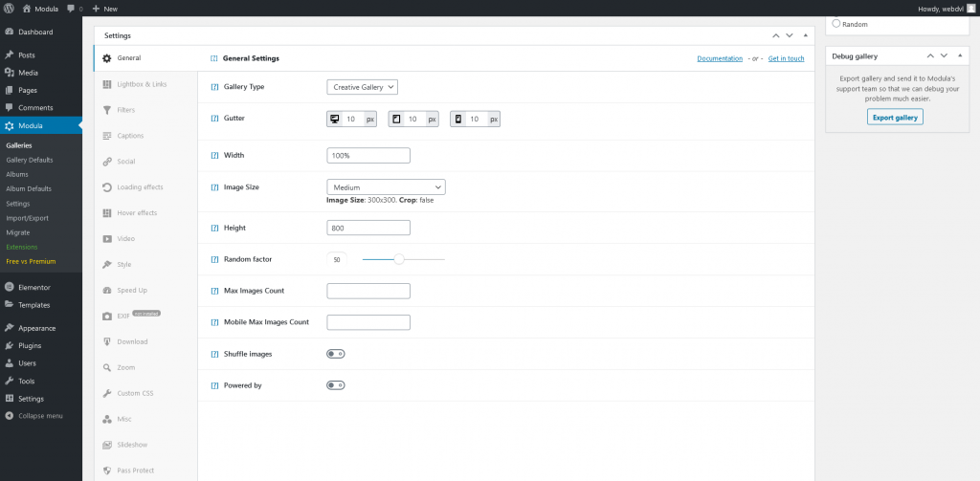
Task: Click the Gutter help [?] icon
Action: [214, 120]
